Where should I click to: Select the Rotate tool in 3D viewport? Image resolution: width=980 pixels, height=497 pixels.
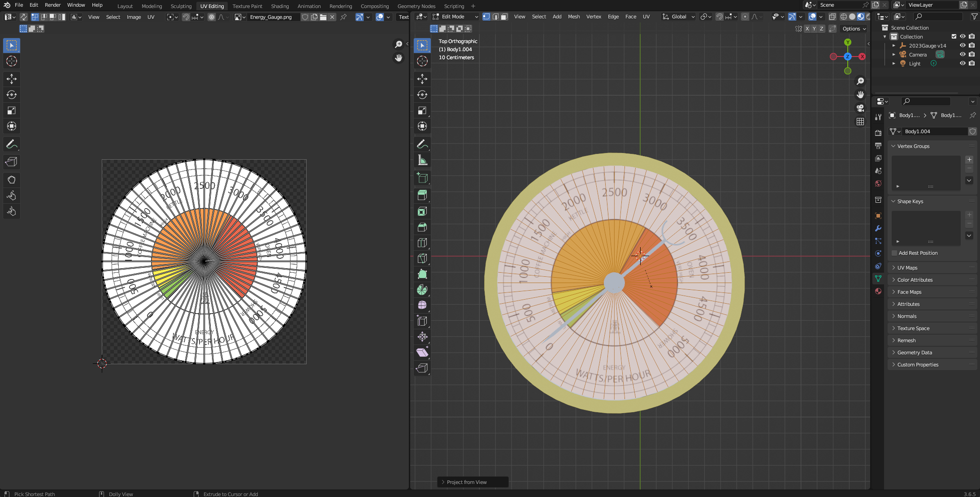coord(422,95)
